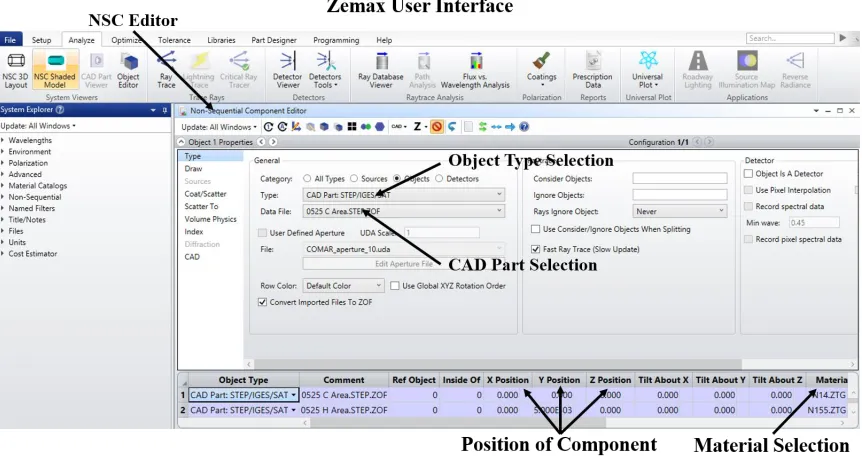
Task: Open the CAD Part Viewer
Action: [x=96, y=70]
